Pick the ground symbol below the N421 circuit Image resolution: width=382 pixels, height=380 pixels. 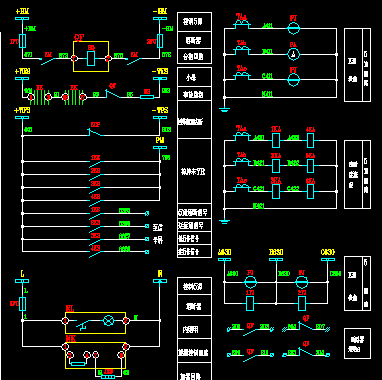[x=224, y=220]
